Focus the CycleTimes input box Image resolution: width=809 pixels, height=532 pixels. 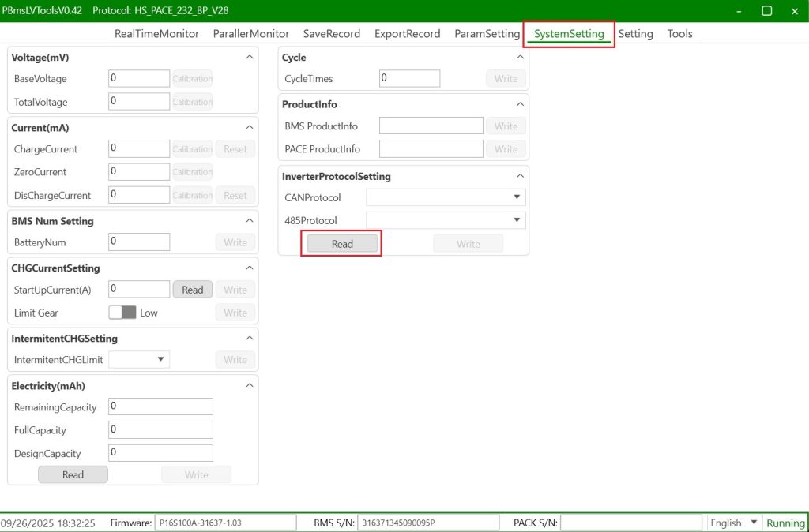[x=409, y=78]
